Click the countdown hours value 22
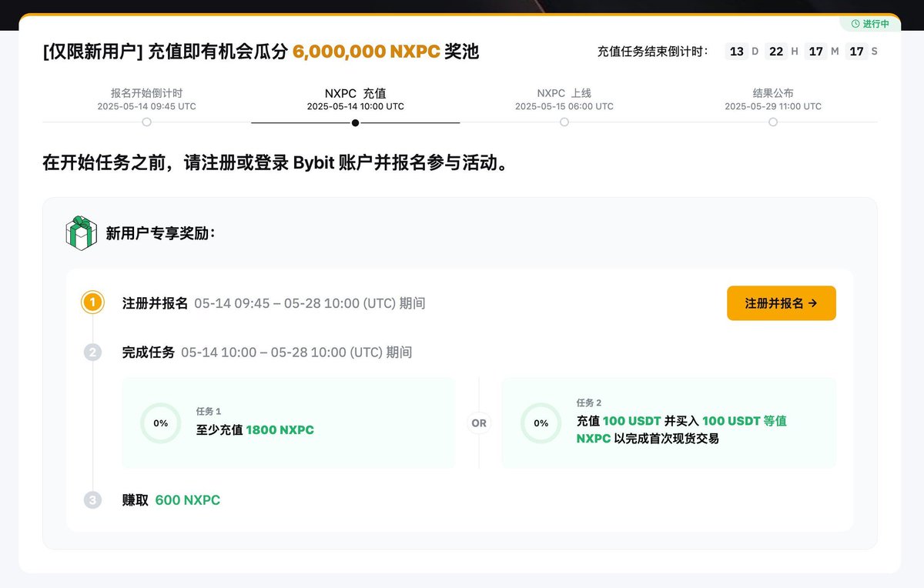 [776, 52]
